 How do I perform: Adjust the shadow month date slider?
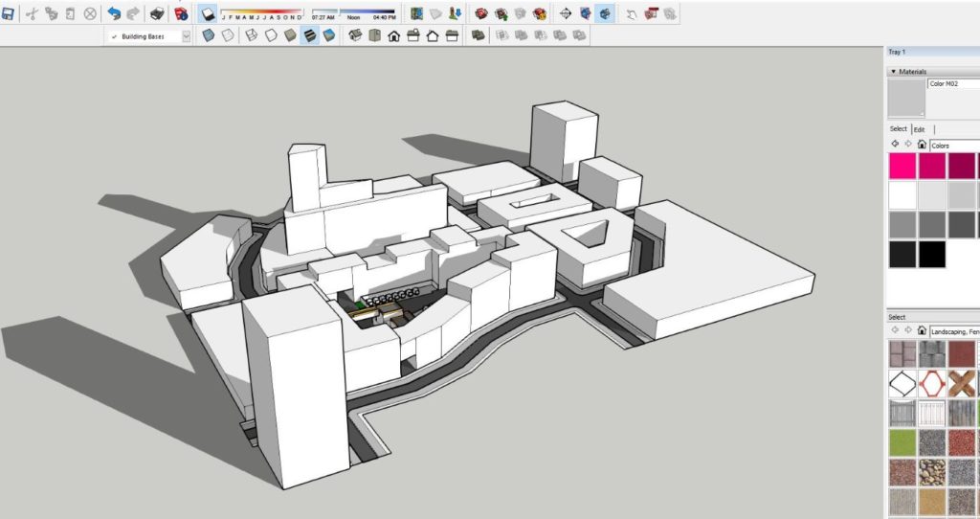click(x=262, y=13)
